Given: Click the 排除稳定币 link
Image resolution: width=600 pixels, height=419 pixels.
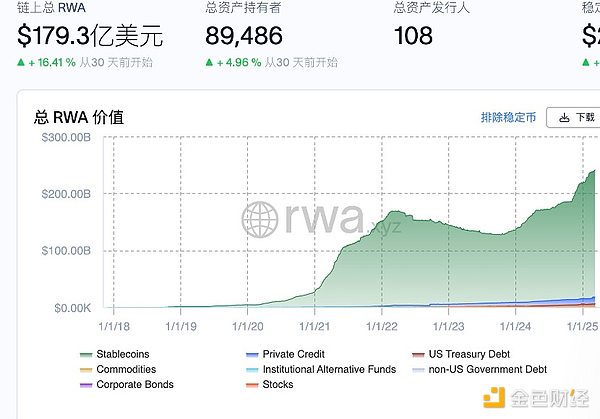Looking at the screenshot, I should coord(508,117).
